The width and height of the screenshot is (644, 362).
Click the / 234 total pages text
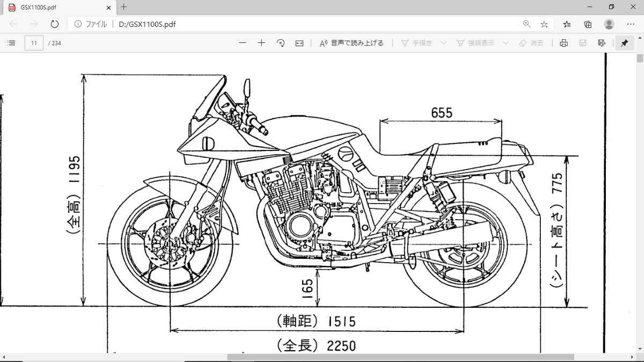point(55,43)
